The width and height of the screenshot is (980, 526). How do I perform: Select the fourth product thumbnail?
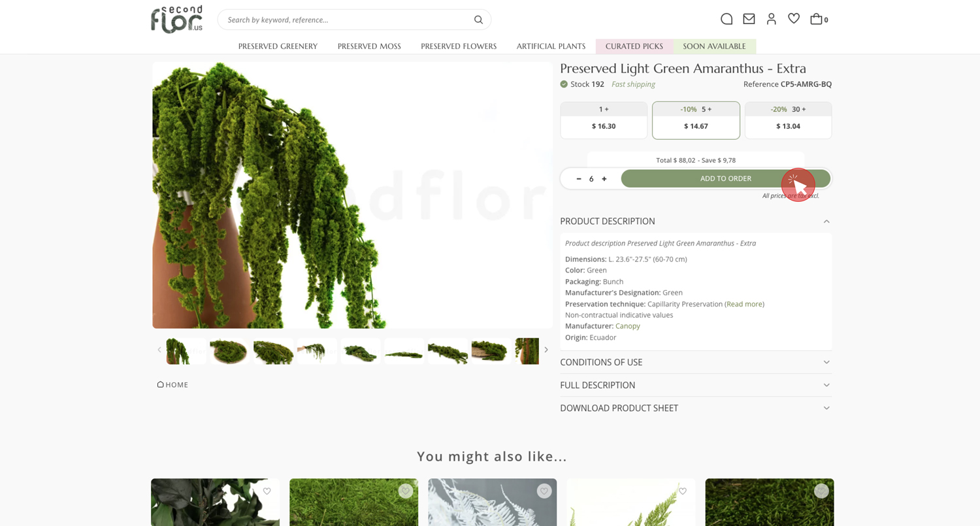click(317, 351)
